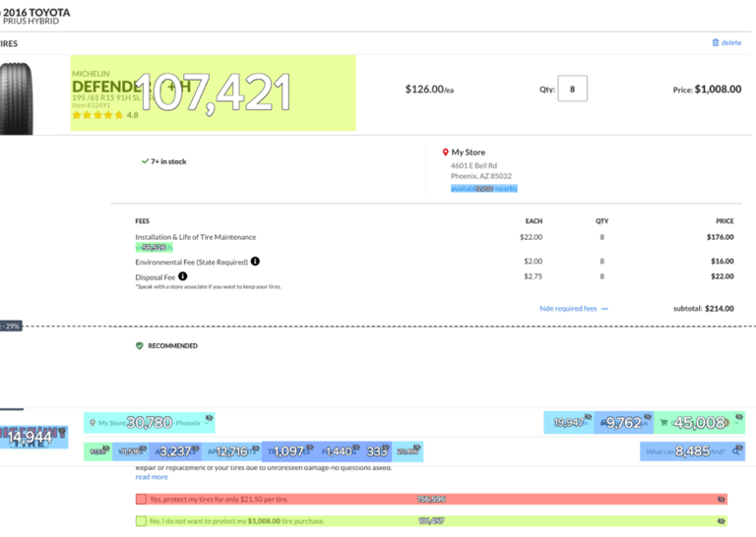Click the green shopping cart icon
The height and width of the screenshot is (537, 756).
(x=663, y=423)
